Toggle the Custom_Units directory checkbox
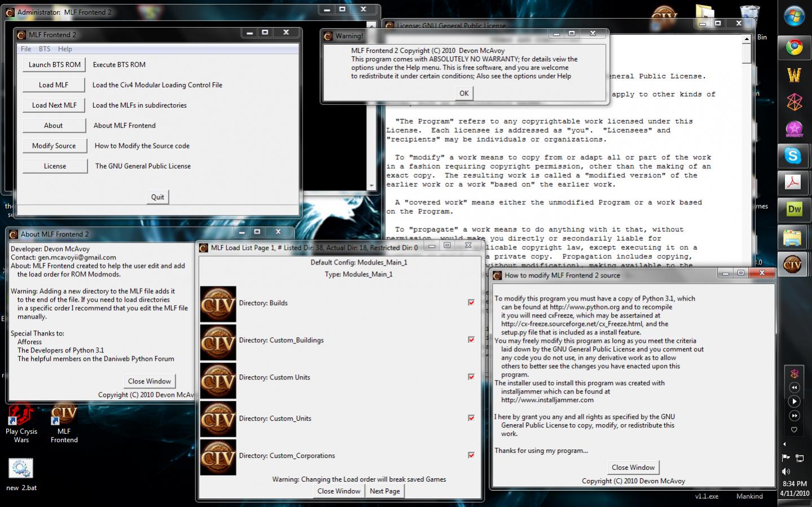Viewport: 812px width, 507px height. [471, 418]
